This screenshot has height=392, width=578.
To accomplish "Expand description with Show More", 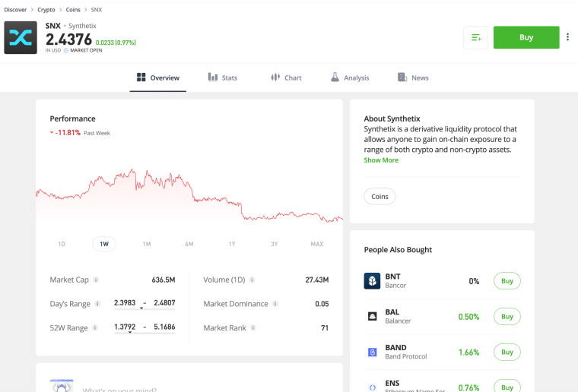I will [381, 160].
